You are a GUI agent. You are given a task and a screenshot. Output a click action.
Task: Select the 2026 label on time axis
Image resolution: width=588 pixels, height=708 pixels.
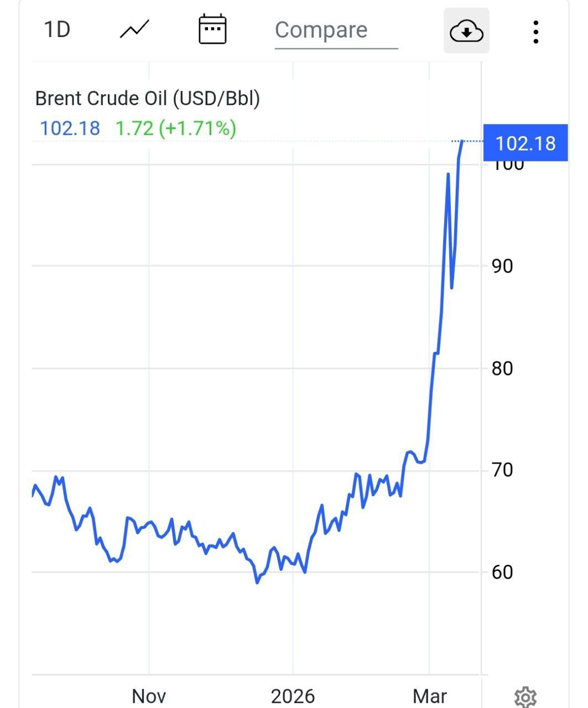point(293,696)
